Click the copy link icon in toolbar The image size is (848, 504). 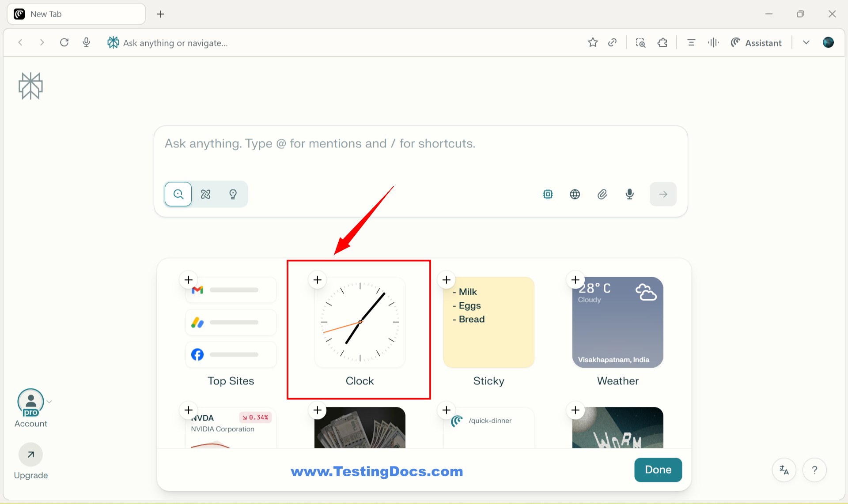pos(612,42)
